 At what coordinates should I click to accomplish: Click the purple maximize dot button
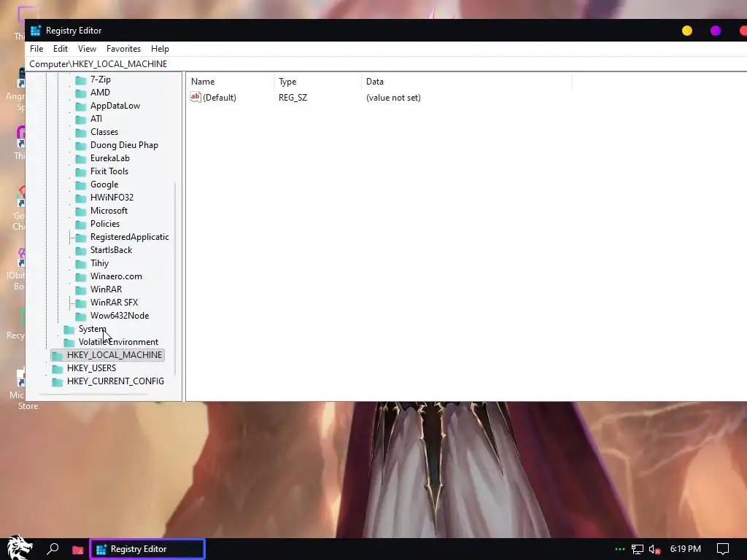716,31
